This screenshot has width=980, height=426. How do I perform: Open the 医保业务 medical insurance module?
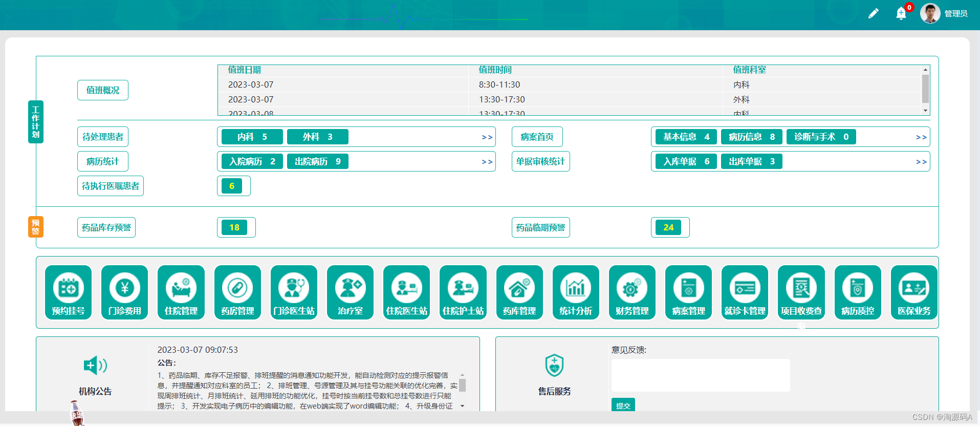click(914, 292)
